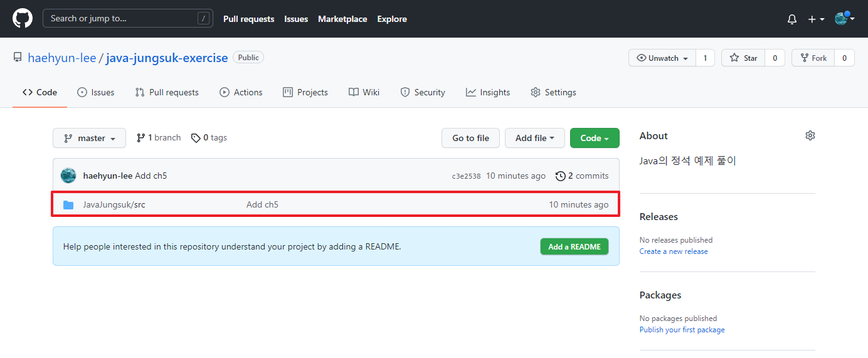Open Explore in top navigation
The height and width of the screenshot is (358, 868).
click(392, 19)
